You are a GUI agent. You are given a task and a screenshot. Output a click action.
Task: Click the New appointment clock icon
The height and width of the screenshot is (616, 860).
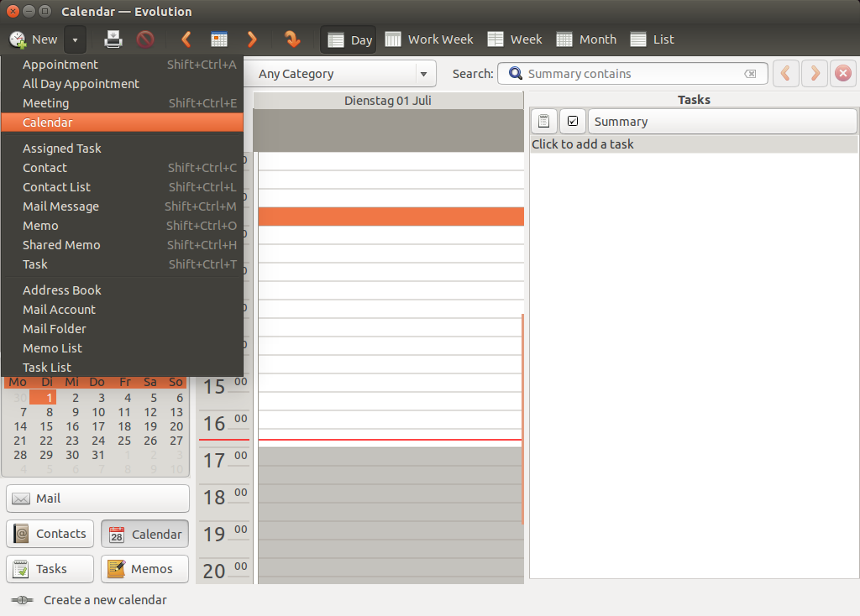18,39
